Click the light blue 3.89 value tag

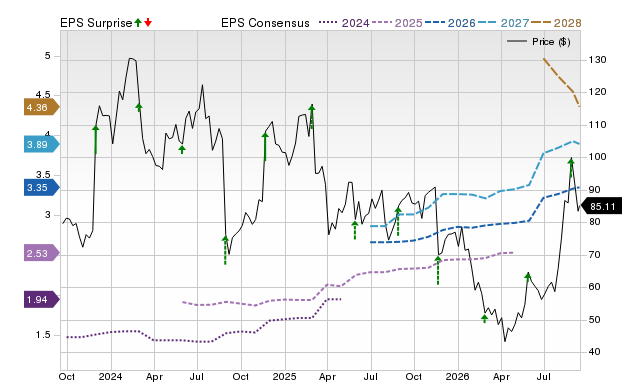(42, 144)
